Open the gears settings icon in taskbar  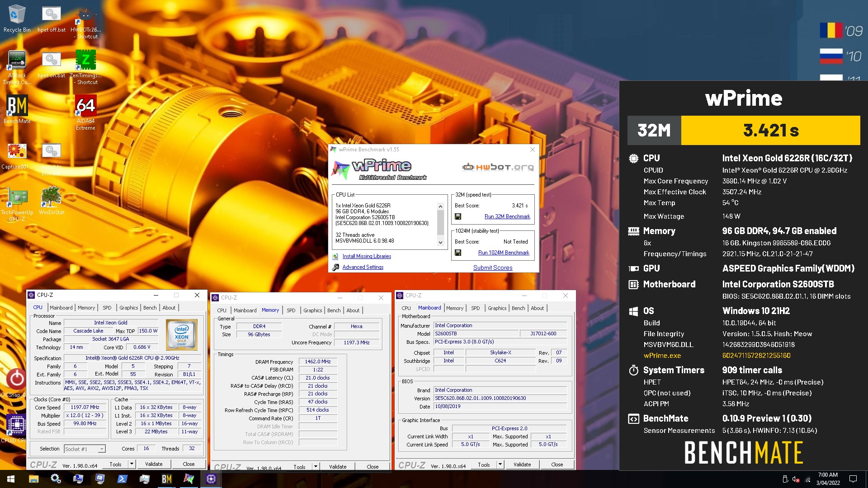point(56,479)
